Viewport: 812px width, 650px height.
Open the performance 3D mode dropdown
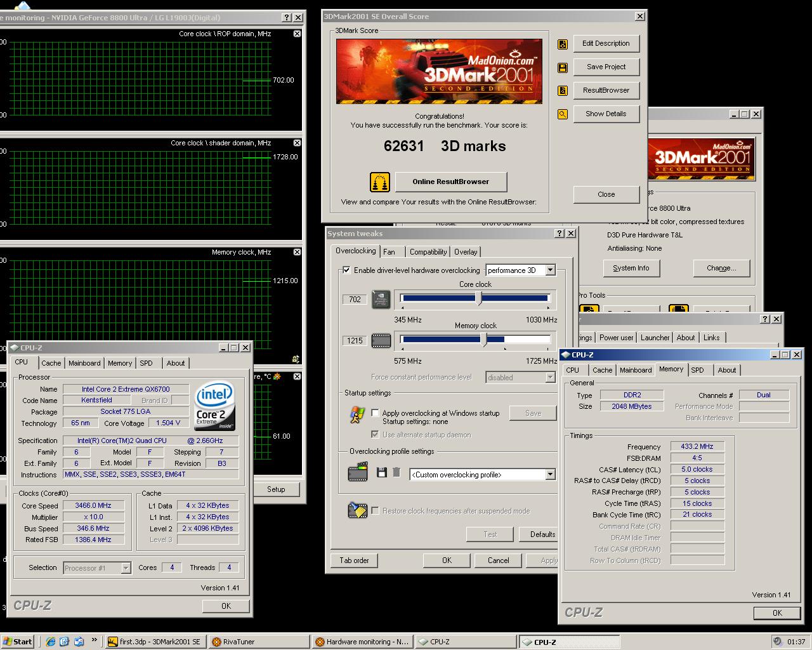point(550,270)
